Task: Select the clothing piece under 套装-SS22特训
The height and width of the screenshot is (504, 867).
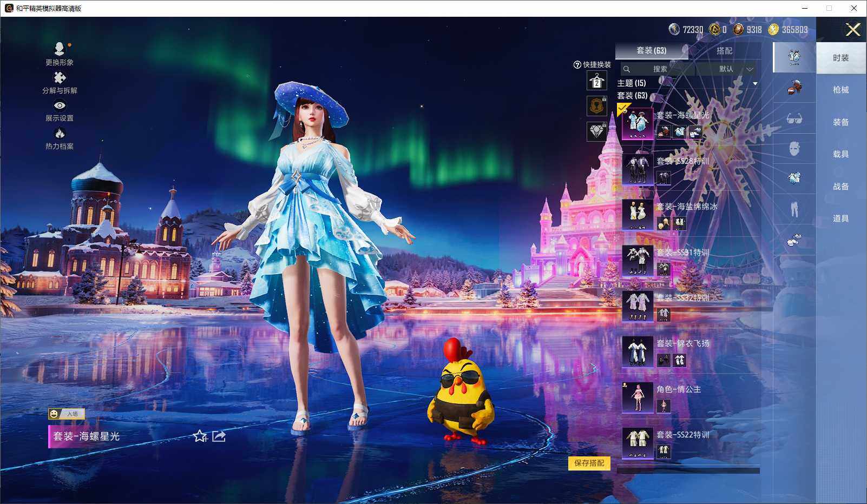Action: click(664, 451)
